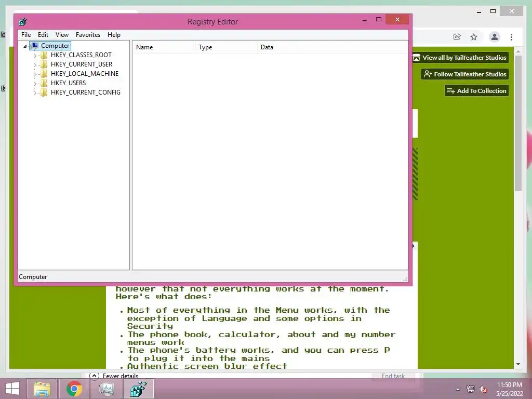Close the Registry Editor window
Screen dimensions: 532x399
point(397,20)
